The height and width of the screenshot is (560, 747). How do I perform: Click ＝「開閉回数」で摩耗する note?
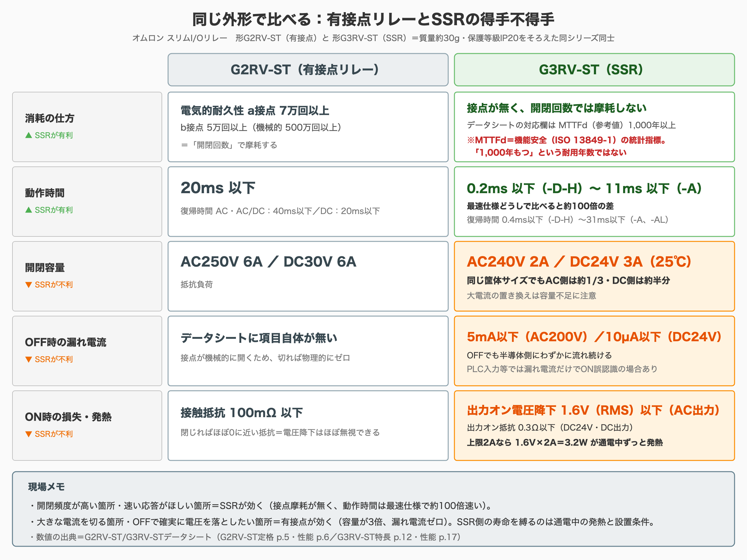pyautogui.click(x=229, y=145)
